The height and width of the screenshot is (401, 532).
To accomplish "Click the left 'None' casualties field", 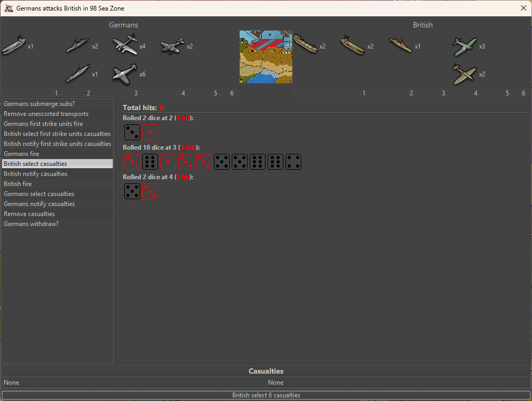I will 133,383.
